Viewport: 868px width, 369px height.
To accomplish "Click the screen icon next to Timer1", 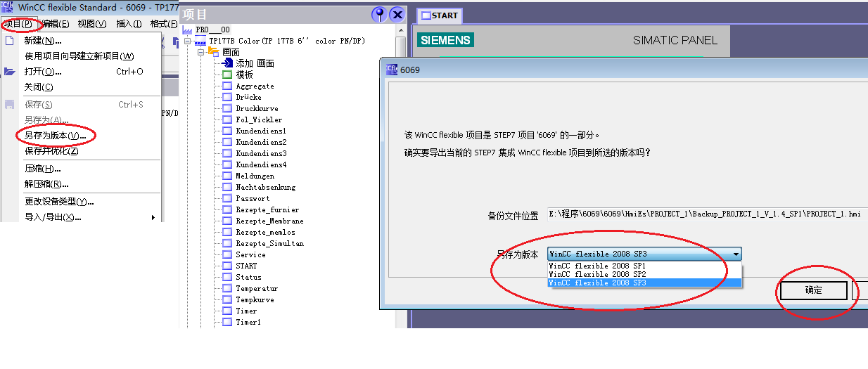I will pos(227,322).
